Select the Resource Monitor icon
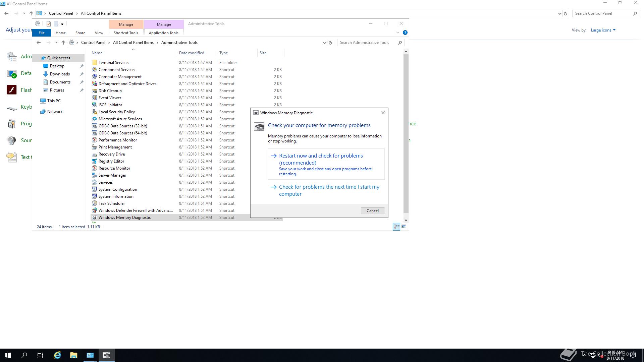Screen dimensions: 644x362 click(95, 168)
